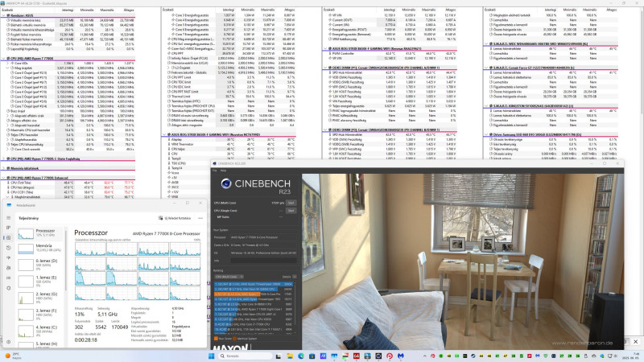Collapse AMD Ryzen 7 7700X Enhanced group
The width and height of the screenshot is (644, 362).
point(4,178)
